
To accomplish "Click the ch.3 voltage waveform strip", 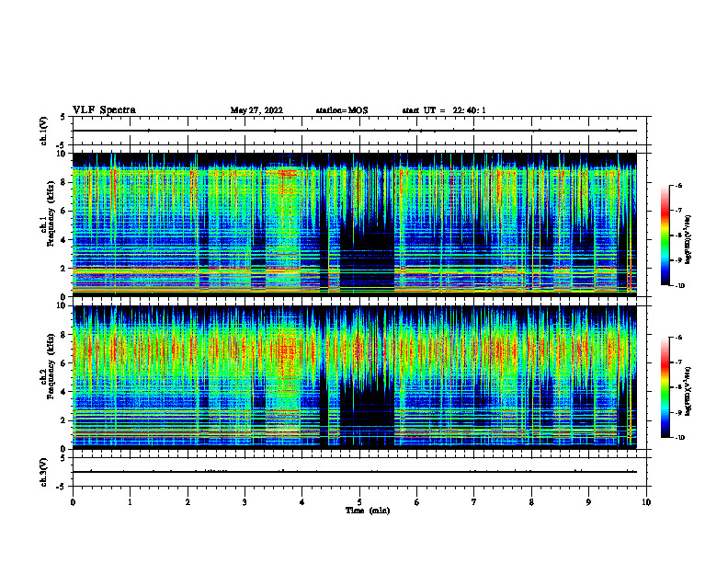I will (x=359, y=472).
